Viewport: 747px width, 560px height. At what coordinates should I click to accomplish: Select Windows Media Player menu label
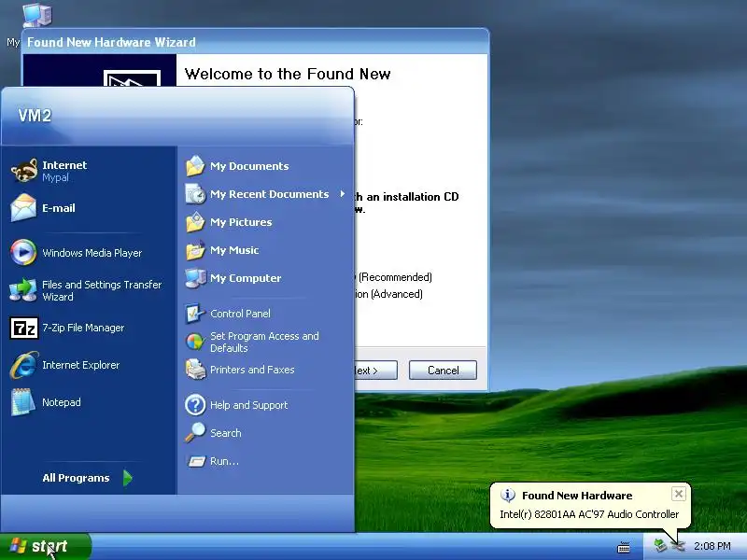[92, 253]
